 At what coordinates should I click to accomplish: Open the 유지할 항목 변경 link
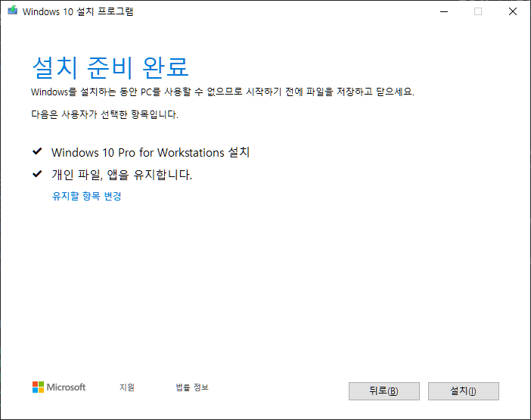pos(87,196)
